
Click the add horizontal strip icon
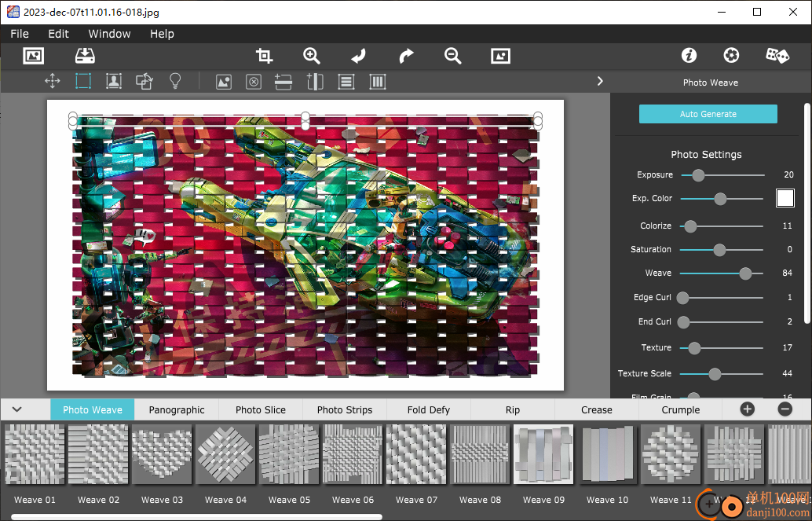pos(283,82)
